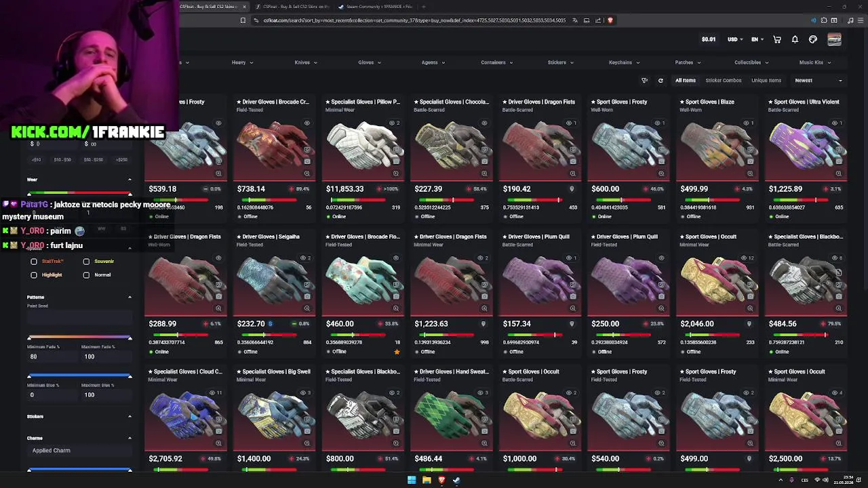Bookmark this page in the address bar

pyautogui.click(x=243, y=20)
